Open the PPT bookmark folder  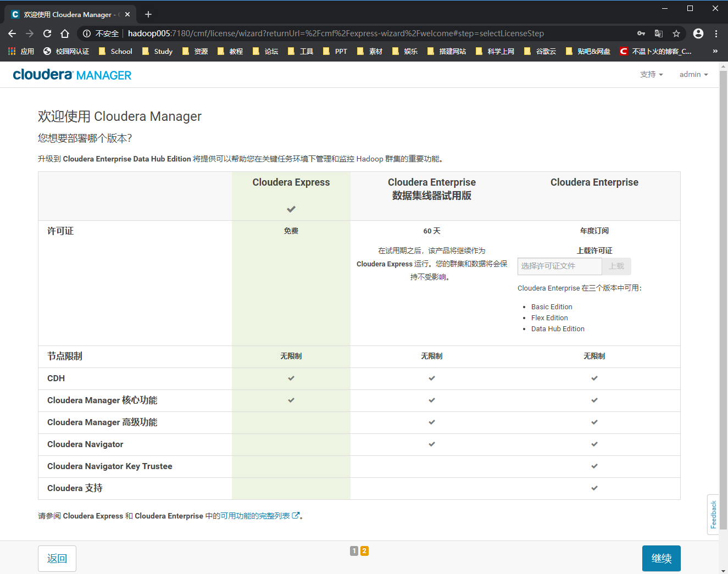pos(335,51)
